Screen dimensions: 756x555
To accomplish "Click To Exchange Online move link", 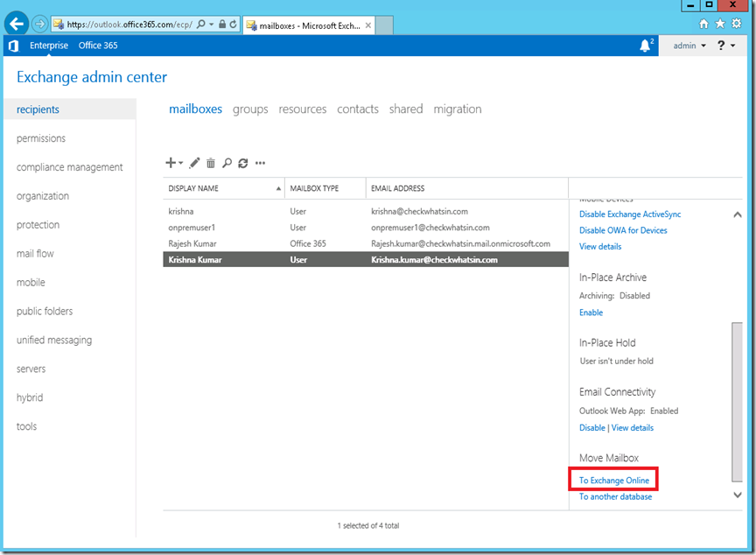I will (613, 481).
